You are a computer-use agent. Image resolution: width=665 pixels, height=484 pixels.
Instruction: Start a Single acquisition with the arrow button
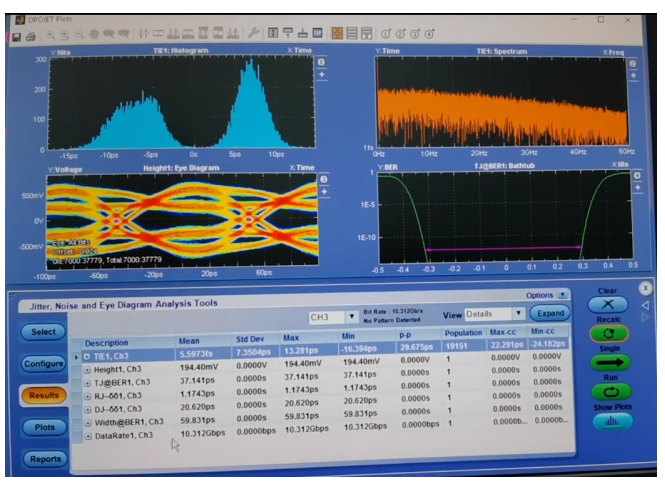coord(608,364)
